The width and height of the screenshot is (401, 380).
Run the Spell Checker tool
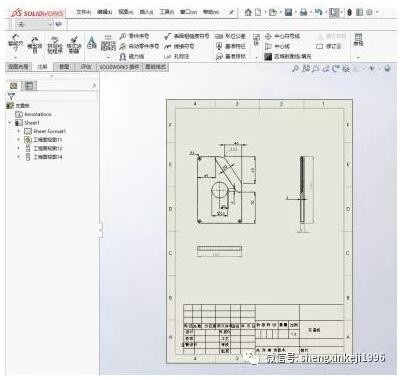click(x=55, y=44)
